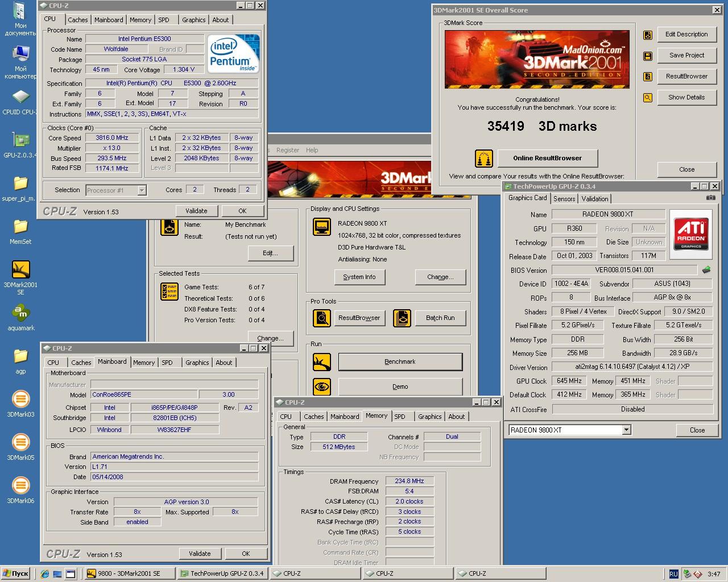The width and height of the screenshot is (728, 582).
Task: Click the Benchmark button in 3DMark
Action: pyautogui.click(x=400, y=361)
